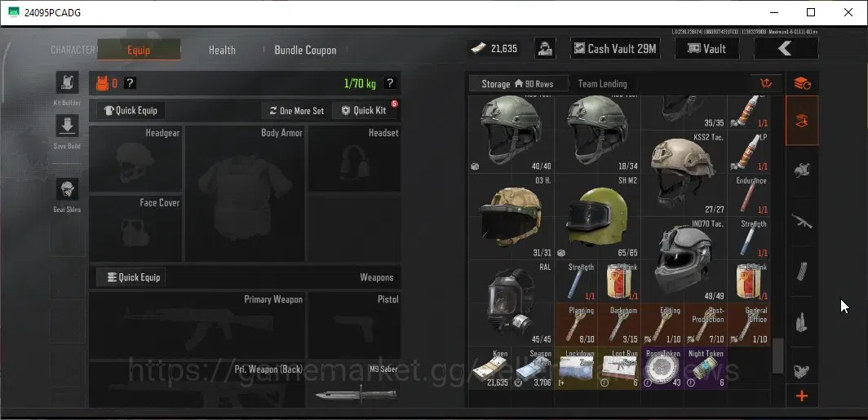Select the SH M2 green helmet

click(x=598, y=216)
